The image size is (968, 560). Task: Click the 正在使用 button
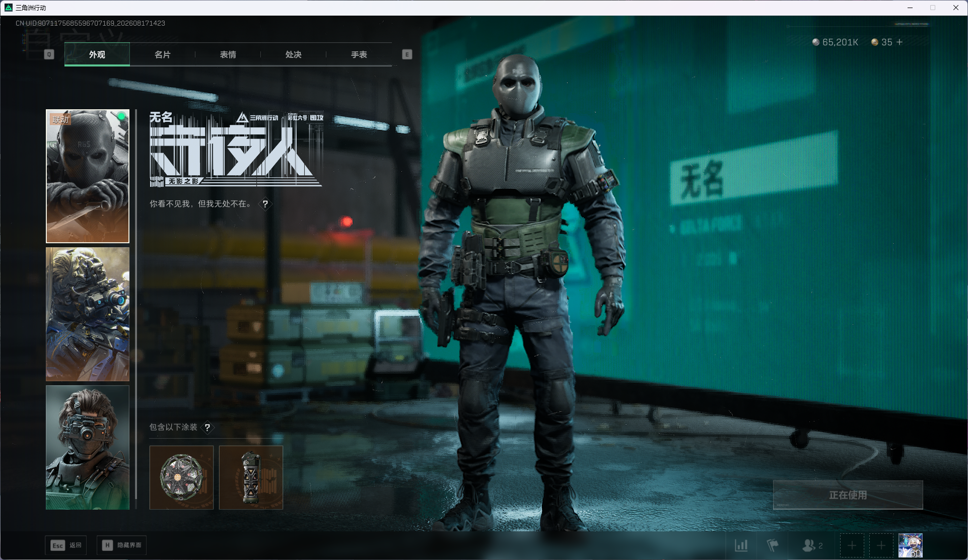848,495
